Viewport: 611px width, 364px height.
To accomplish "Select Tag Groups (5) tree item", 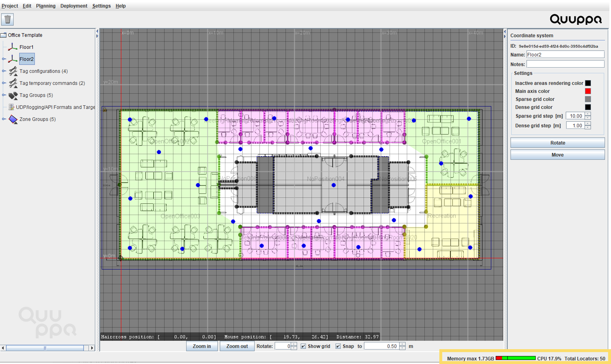I will click(x=36, y=95).
